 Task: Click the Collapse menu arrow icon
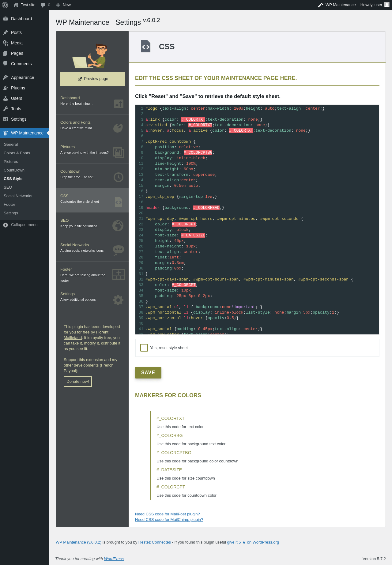(6, 225)
